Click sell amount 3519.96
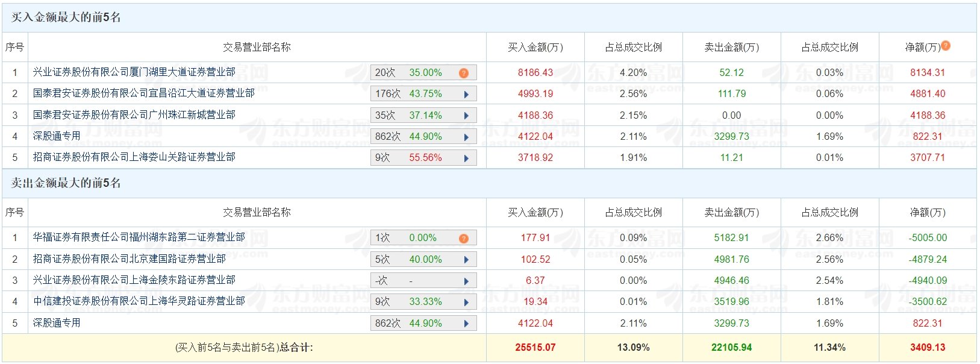The width and height of the screenshot is (980, 364). click(x=732, y=301)
